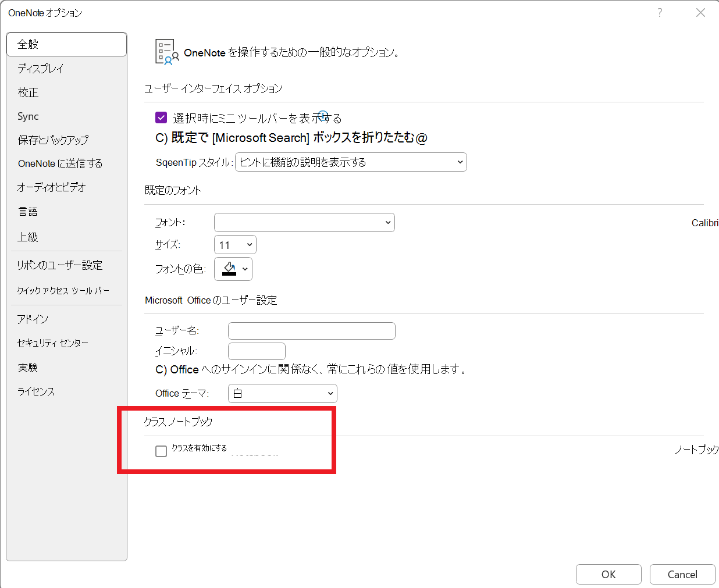Click the Calibri text at right edge
The height and width of the screenshot is (588, 719).
[x=704, y=223]
